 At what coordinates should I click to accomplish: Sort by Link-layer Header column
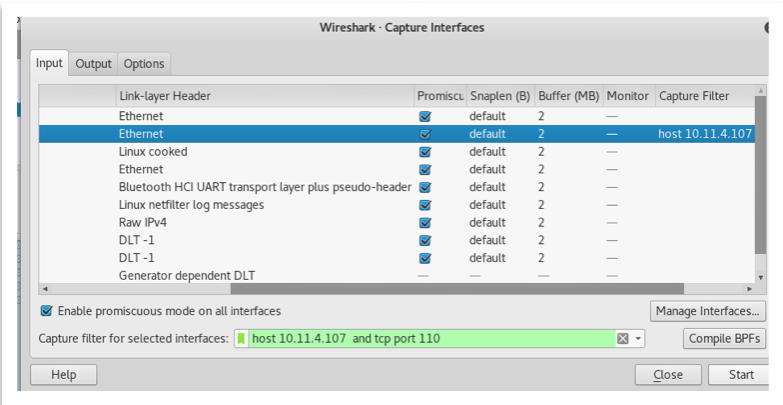tap(265, 96)
